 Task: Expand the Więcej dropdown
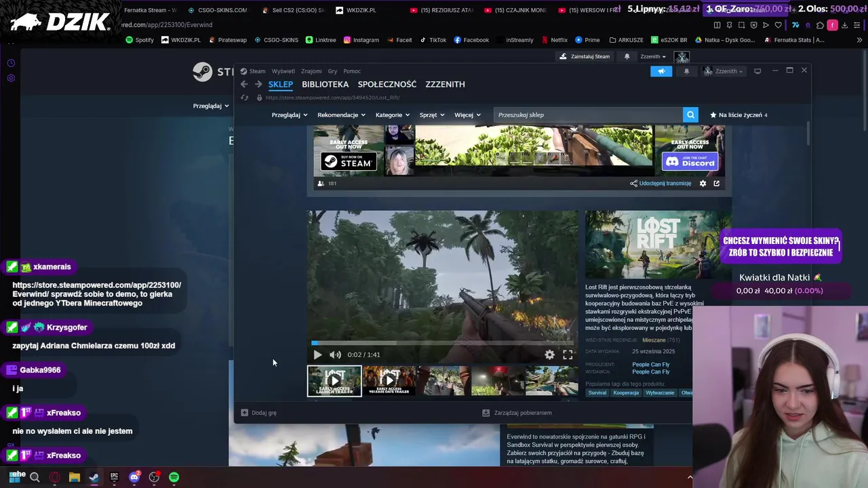pyautogui.click(x=467, y=115)
